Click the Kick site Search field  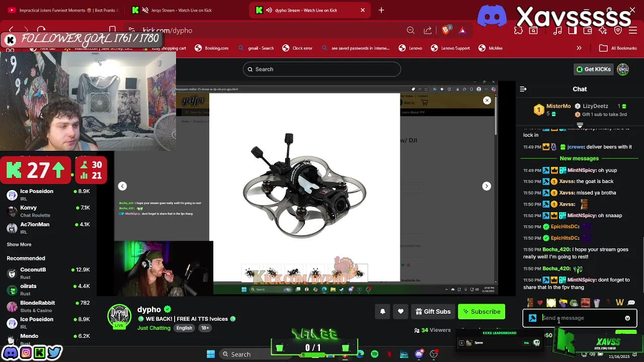[x=322, y=69]
